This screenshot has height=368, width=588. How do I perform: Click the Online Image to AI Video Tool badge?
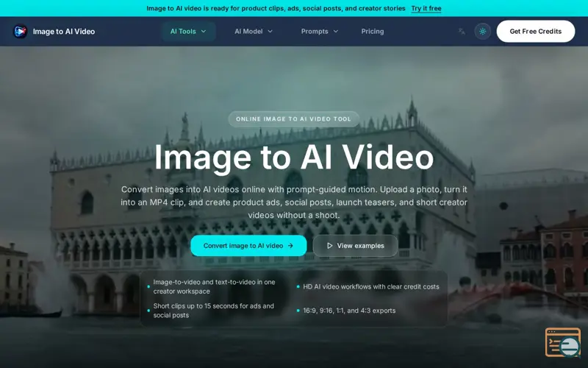(x=293, y=119)
